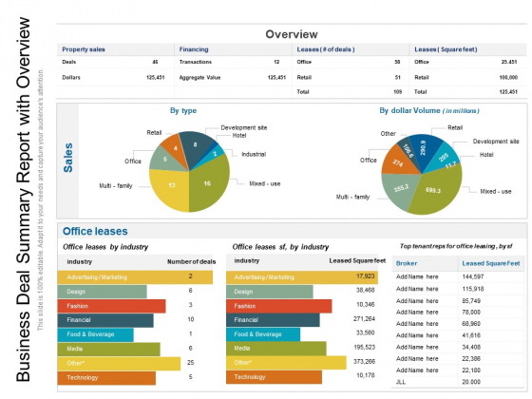This screenshot has width=532, height=399.
Task: Select the Financing column header
Action: pyautogui.click(x=194, y=49)
